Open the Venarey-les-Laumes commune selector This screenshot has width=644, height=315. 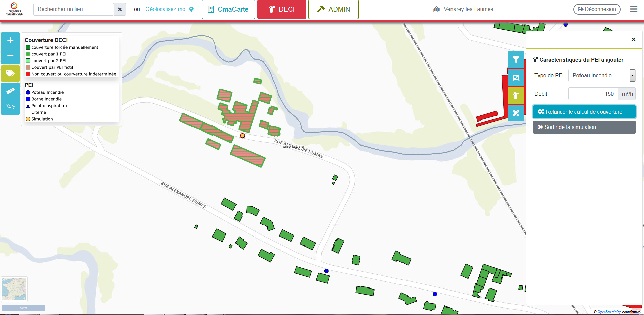464,9
